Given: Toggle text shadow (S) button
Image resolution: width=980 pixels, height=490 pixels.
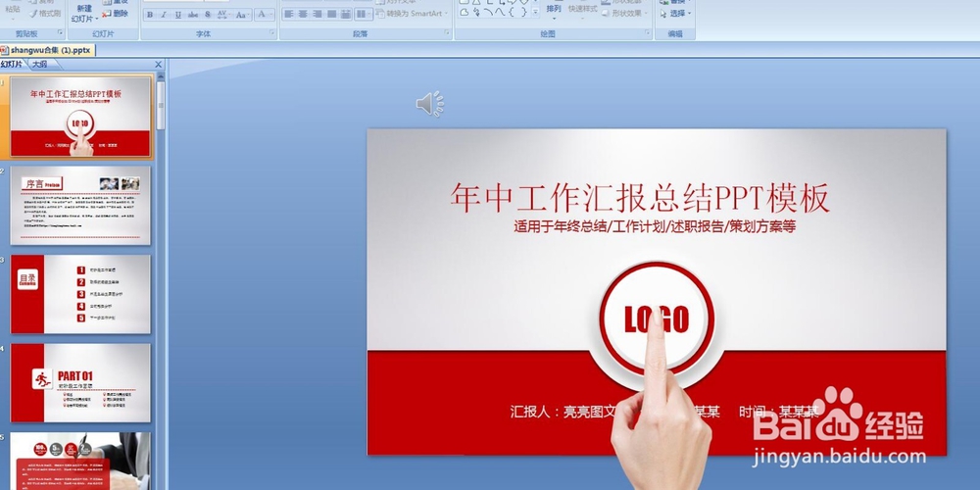Looking at the screenshot, I should [208, 15].
